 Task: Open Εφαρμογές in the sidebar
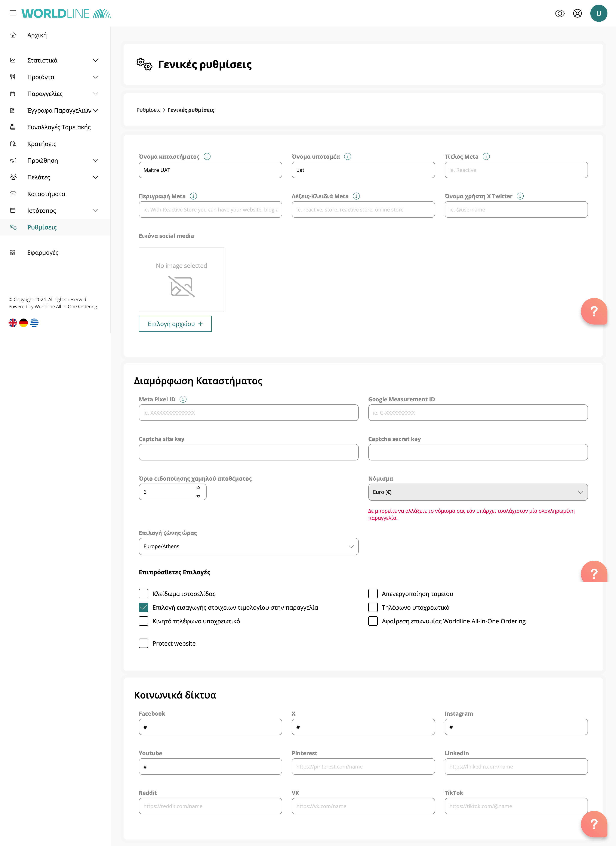[x=43, y=253]
